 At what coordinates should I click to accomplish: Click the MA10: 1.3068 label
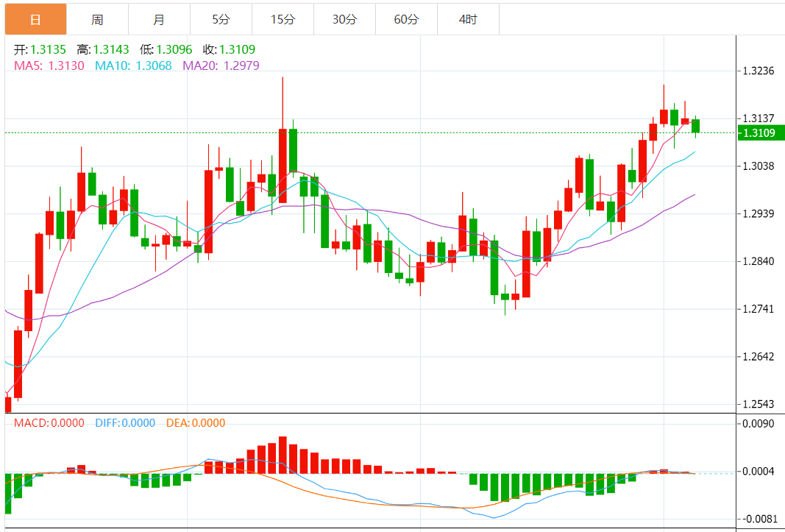tap(133, 65)
